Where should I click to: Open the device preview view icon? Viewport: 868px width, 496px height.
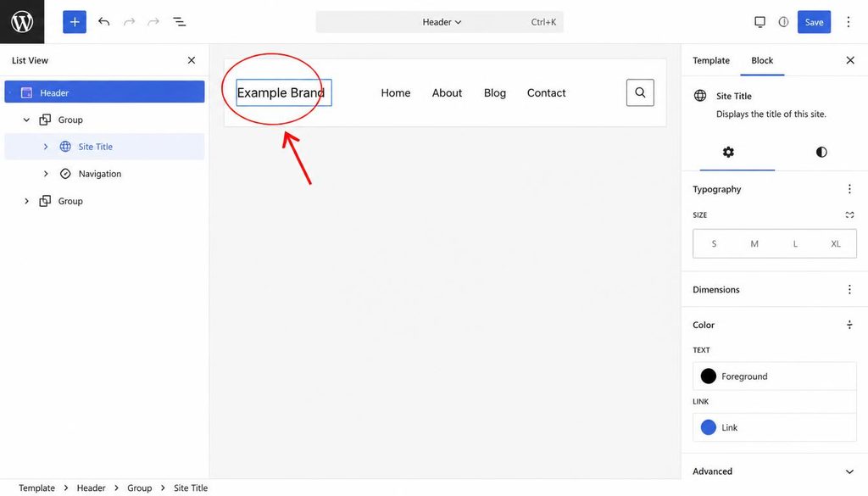point(760,22)
